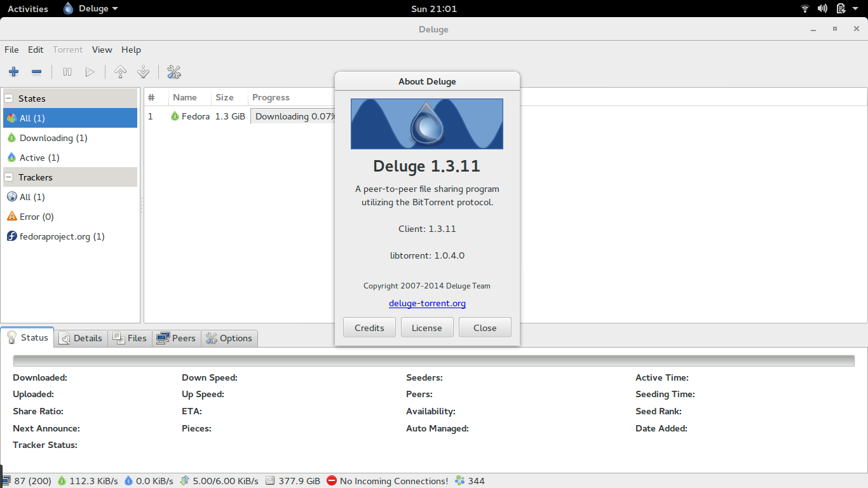
Task: Select the Fedora torrent row name
Action: (x=196, y=116)
